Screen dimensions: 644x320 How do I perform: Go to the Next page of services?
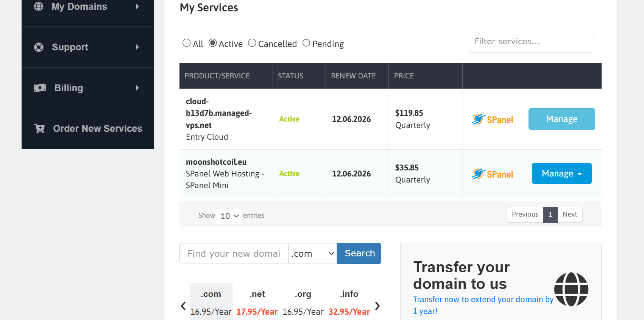pyautogui.click(x=570, y=214)
